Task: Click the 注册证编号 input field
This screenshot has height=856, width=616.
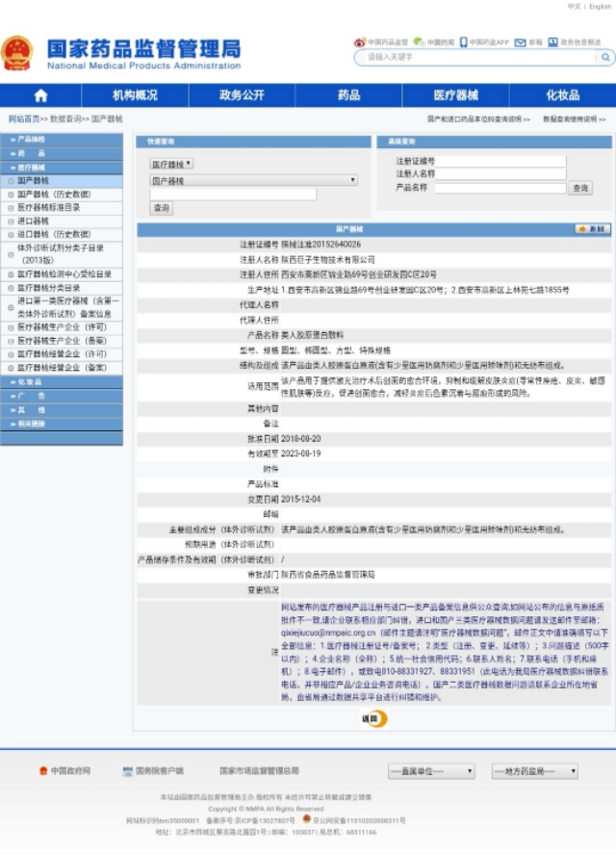Action: [x=500, y=161]
